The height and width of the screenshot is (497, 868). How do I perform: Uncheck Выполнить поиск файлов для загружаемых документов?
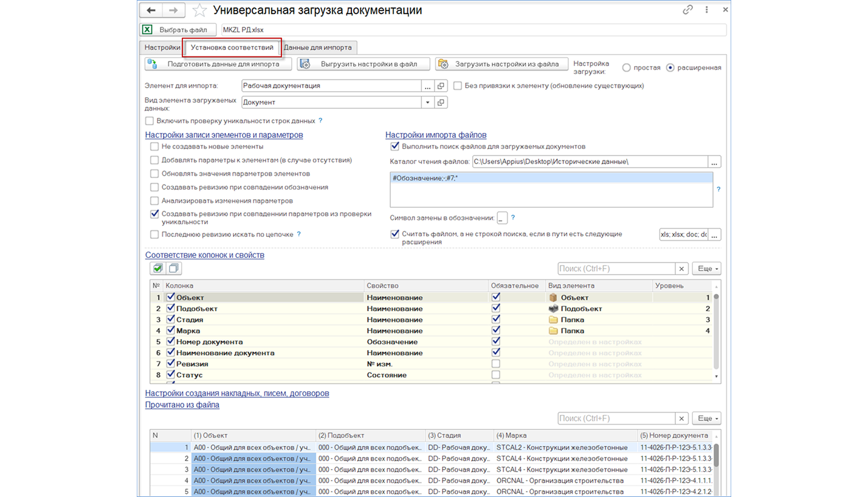[394, 146]
